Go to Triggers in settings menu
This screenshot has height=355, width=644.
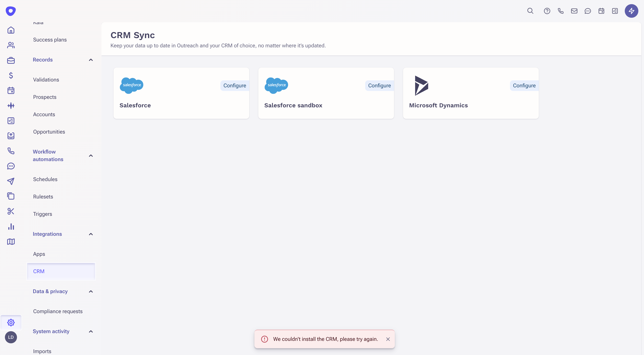[42, 214]
